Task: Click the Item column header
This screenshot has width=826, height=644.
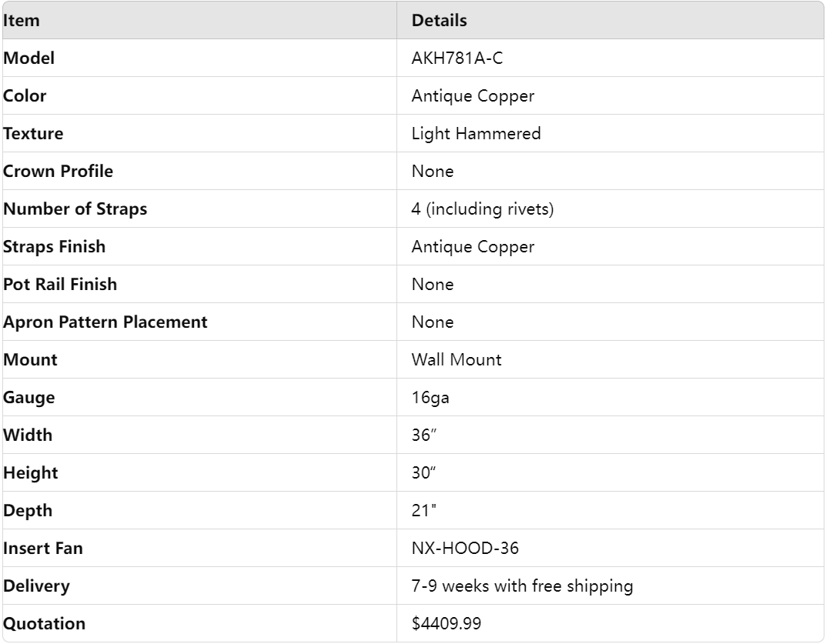Action: click(22, 21)
